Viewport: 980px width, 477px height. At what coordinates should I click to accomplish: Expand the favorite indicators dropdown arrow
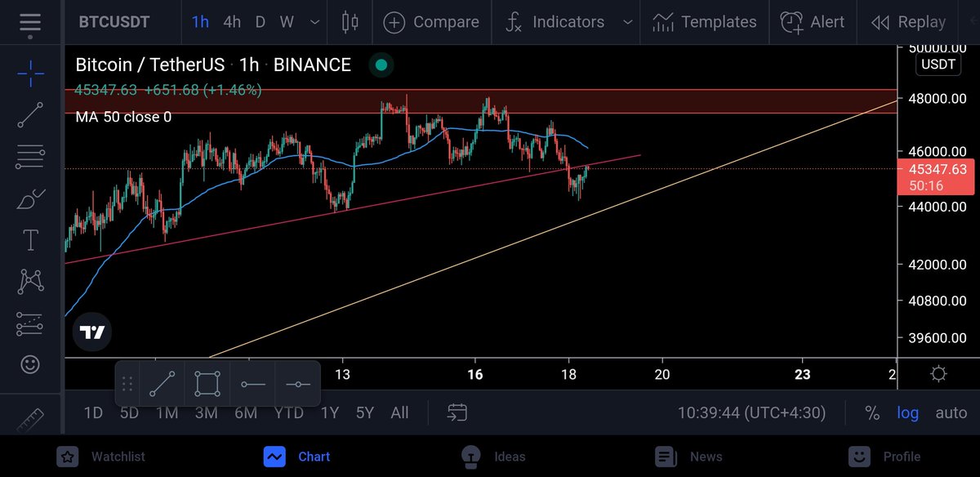click(x=627, y=22)
